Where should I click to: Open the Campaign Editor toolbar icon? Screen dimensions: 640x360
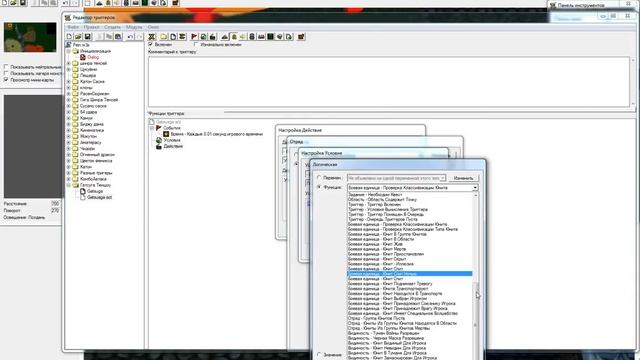pos(261,37)
